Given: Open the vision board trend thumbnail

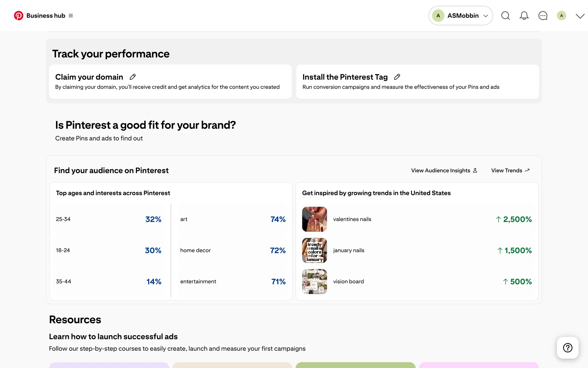Looking at the screenshot, I should [x=315, y=282].
